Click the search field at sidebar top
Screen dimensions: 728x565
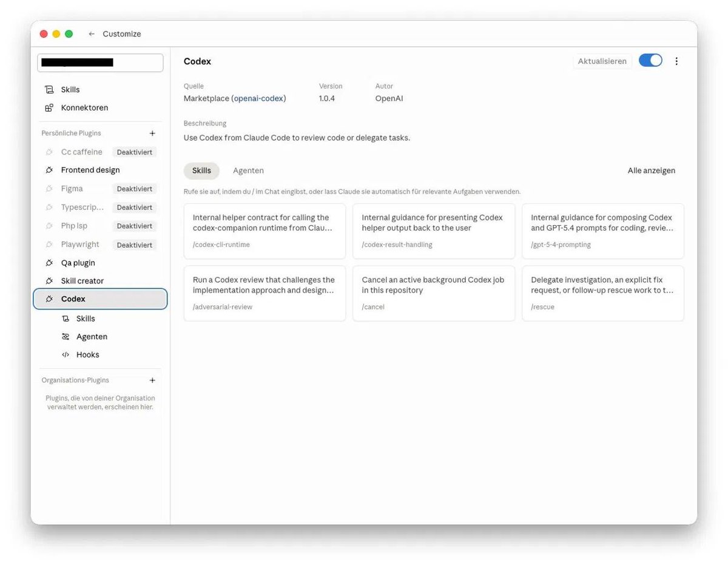click(x=100, y=63)
